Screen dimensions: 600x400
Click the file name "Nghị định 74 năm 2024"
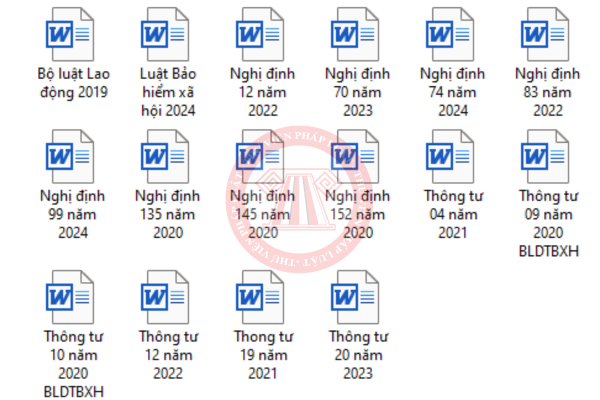pyautogui.click(x=453, y=92)
